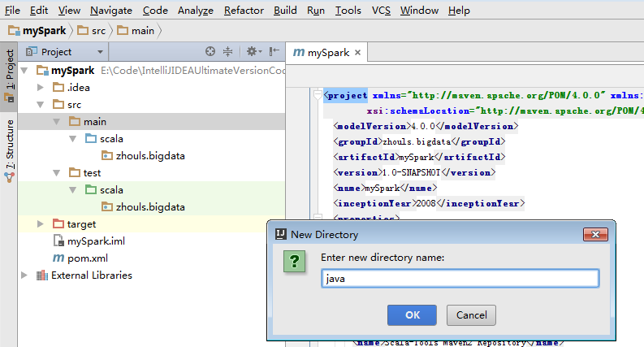This screenshot has height=347, width=644.
Task: Select the External Libraries icon
Action: coord(42,275)
